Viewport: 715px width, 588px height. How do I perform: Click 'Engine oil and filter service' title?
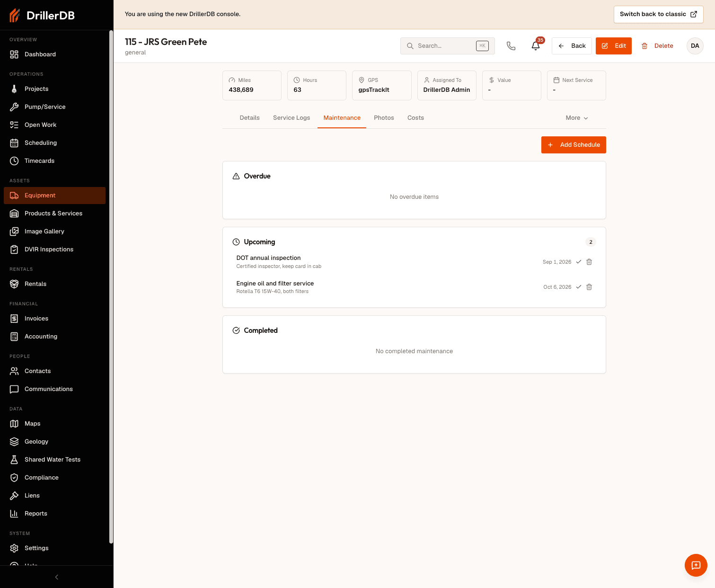[x=275, y=284]
